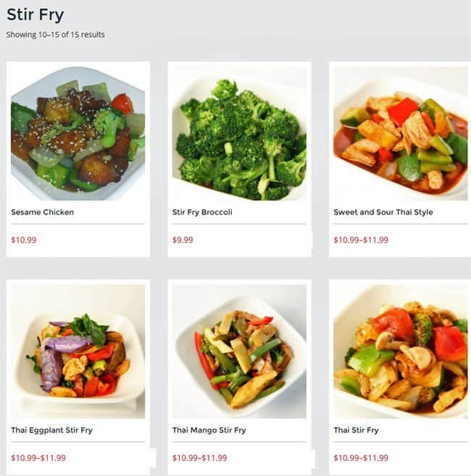Select the Thai Mango Stir Fry title
Viewport: 471px width, 476px height.
pos(209,430)
